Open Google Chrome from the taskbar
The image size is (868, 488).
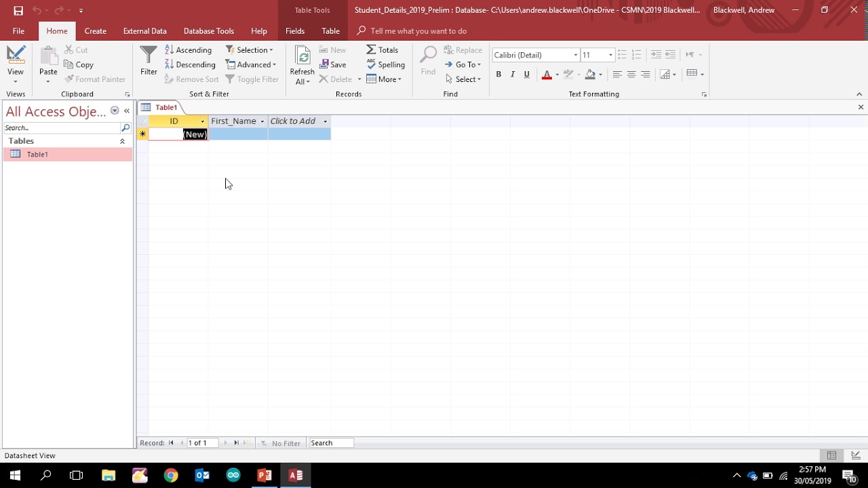click(171, 475)
